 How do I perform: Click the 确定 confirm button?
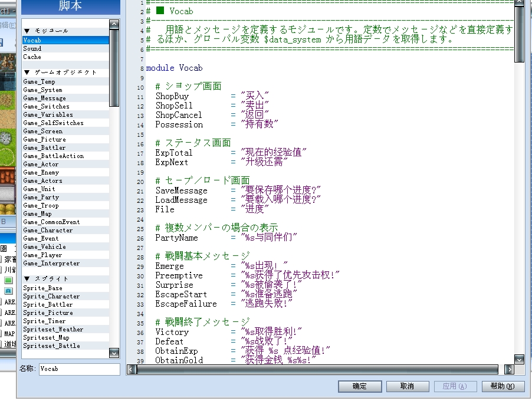point(360,386)
